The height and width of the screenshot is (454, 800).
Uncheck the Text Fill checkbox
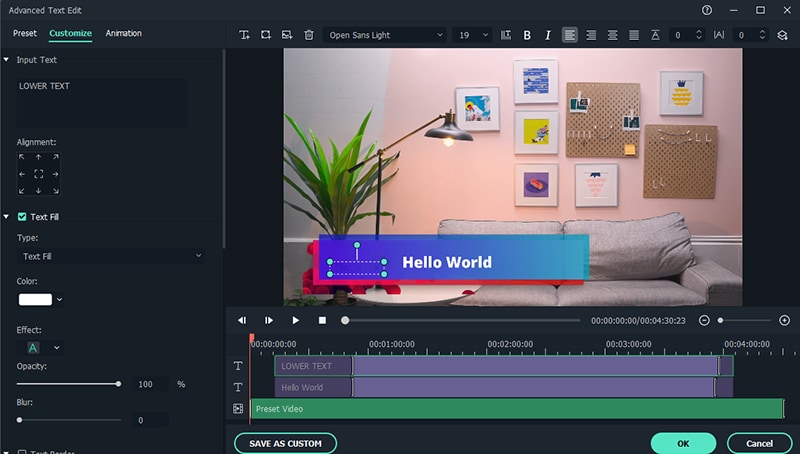point(22,216)
